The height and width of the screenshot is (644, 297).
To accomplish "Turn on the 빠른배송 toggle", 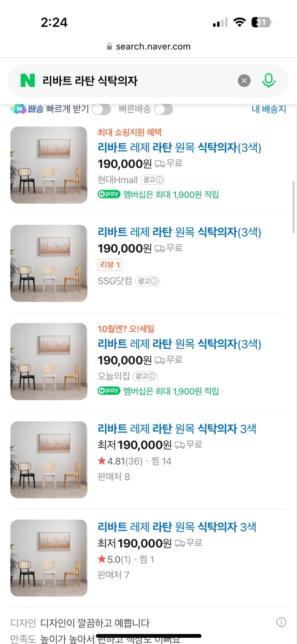I will pyautogui.click(x=163, y=109).
